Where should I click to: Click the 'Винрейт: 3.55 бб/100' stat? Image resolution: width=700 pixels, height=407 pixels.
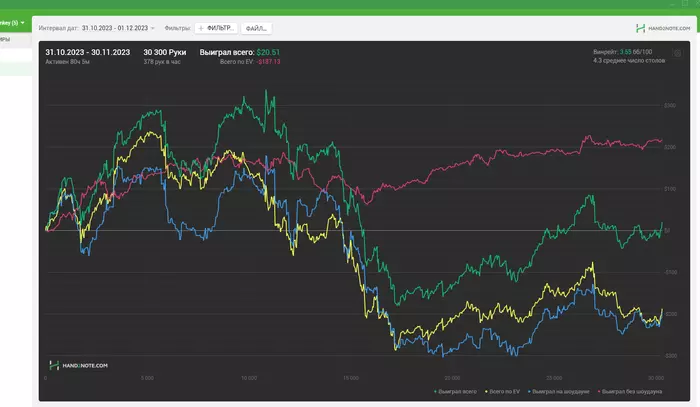pyautogui.click(x=622, y=52)
